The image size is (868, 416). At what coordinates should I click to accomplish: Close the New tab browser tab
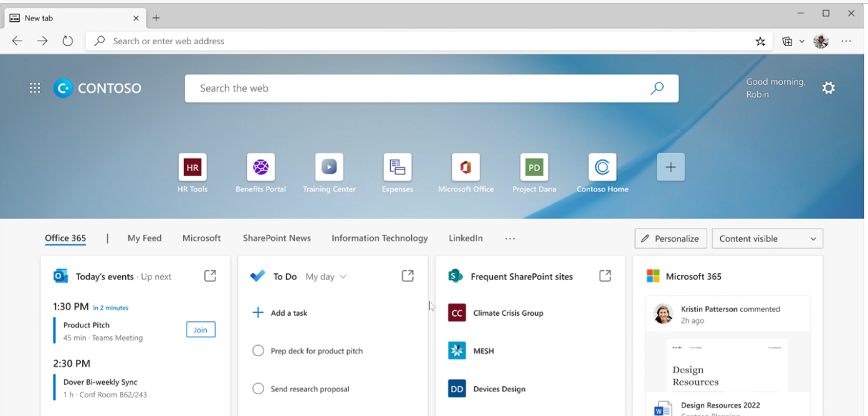(x=136, y=18)
